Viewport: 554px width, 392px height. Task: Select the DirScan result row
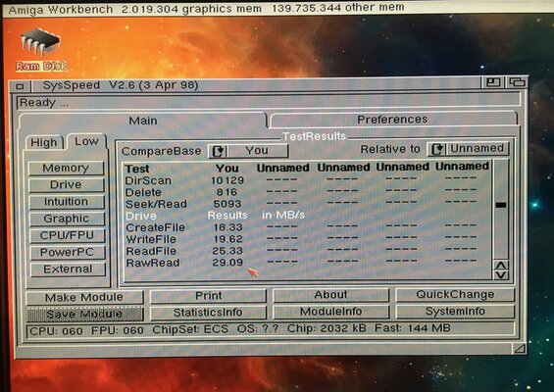(307, 180)
